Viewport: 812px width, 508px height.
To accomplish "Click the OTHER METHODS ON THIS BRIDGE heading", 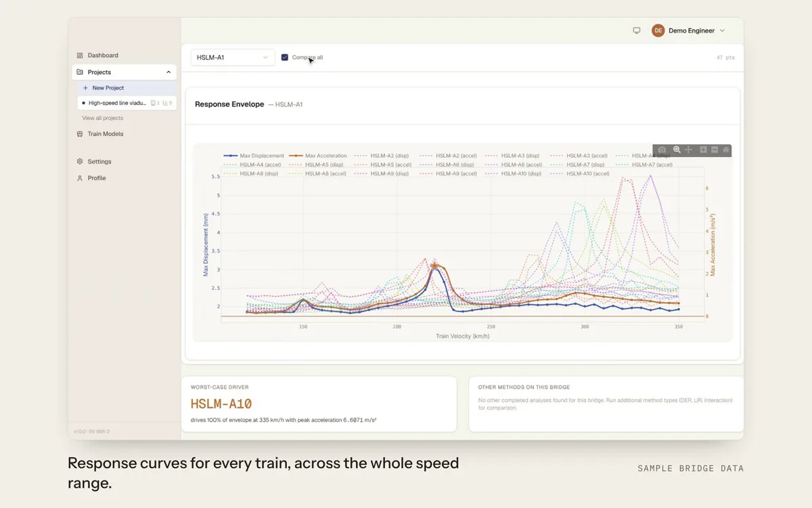I will [524, 387].
